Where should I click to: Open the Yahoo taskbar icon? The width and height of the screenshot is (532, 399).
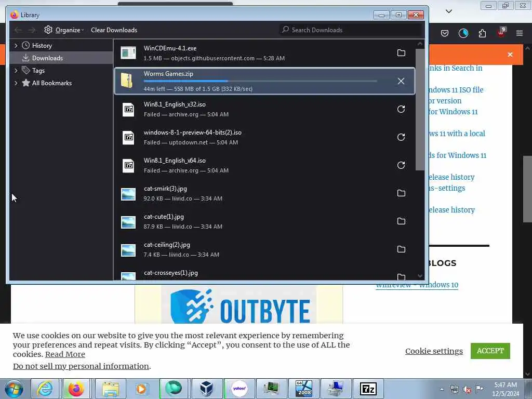[239, 389]
